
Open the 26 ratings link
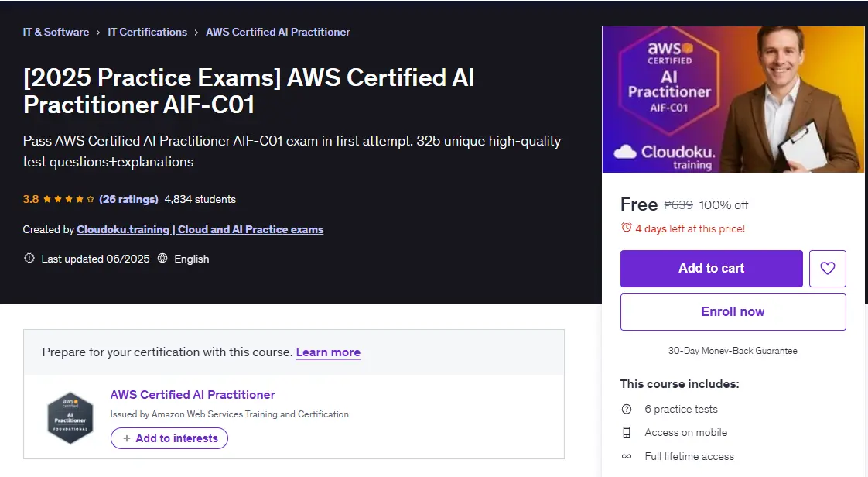pyautogui.click(x=128, y=199)
